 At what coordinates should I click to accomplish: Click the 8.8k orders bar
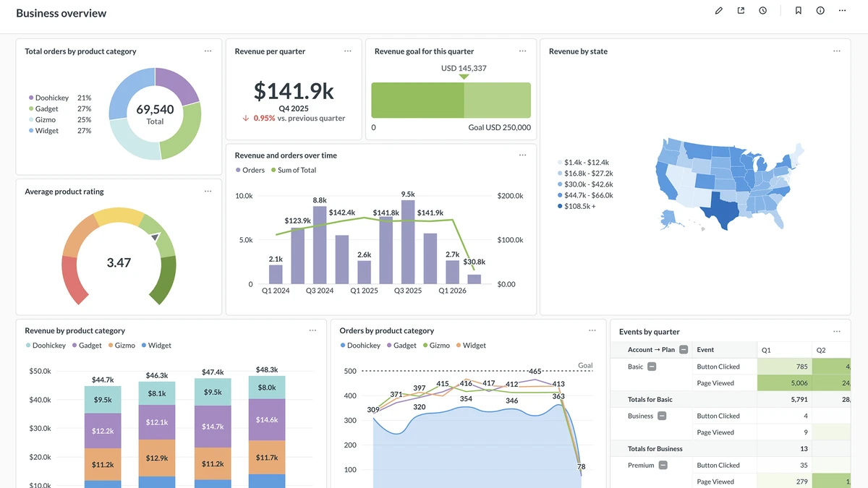320,245
